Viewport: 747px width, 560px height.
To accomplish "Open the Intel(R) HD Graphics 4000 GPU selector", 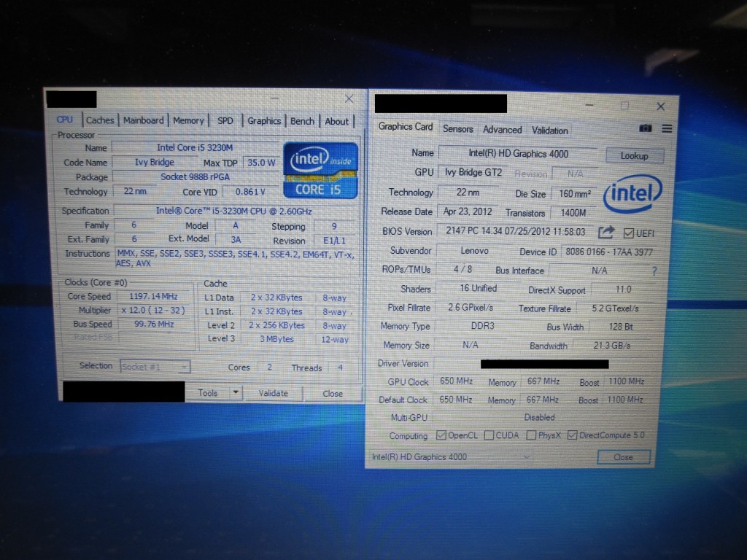I will (451, 456).
